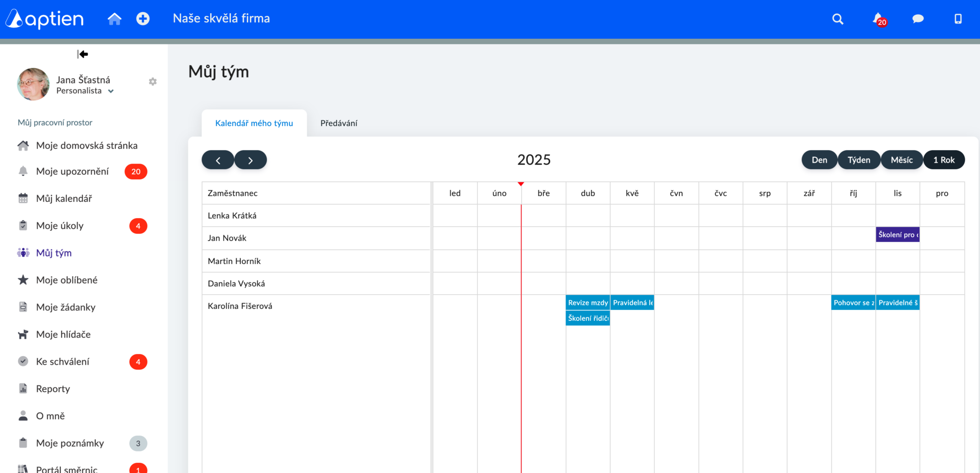
Task: Switch calendar view to Den
Action: (819, 160)
